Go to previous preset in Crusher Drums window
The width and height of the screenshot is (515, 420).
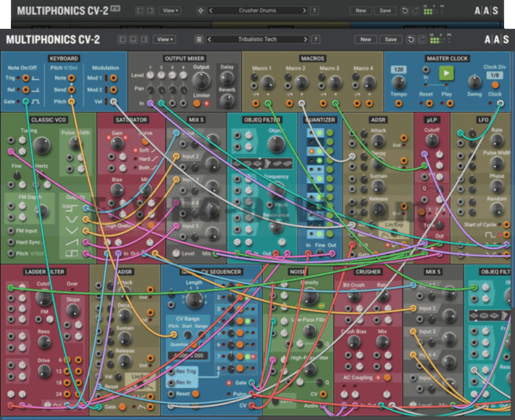pos(211,10)
